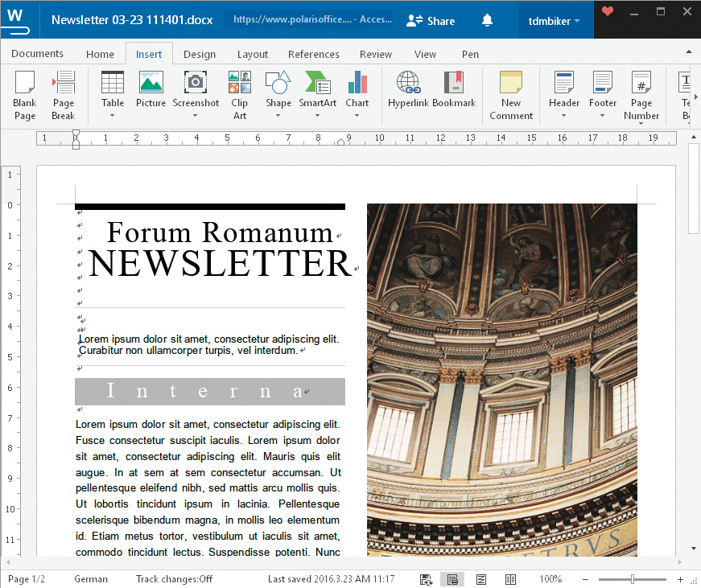This screenshot has width=701, height=588.
Task: Click Track changes status text
Action: (174, 579)
